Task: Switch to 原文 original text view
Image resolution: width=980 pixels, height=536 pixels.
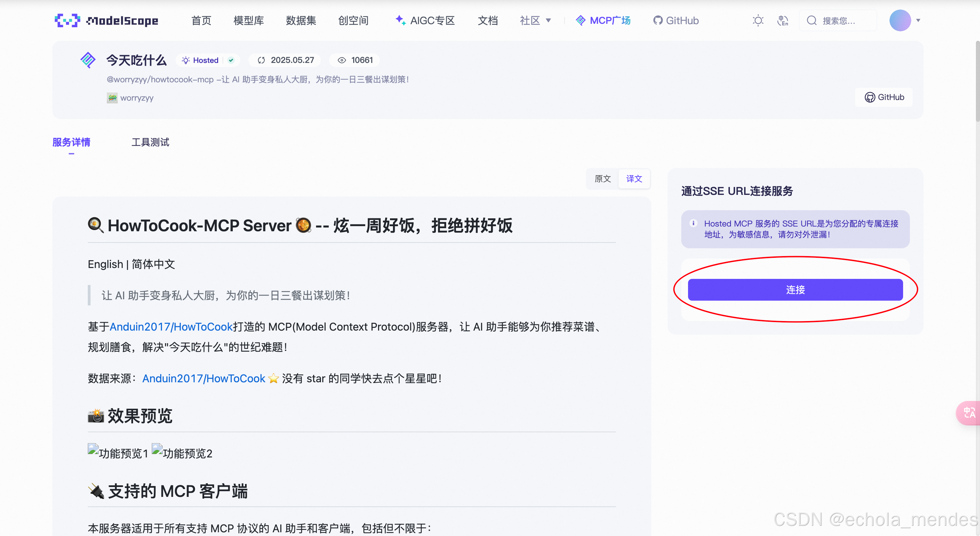Action: pos(603,179)
